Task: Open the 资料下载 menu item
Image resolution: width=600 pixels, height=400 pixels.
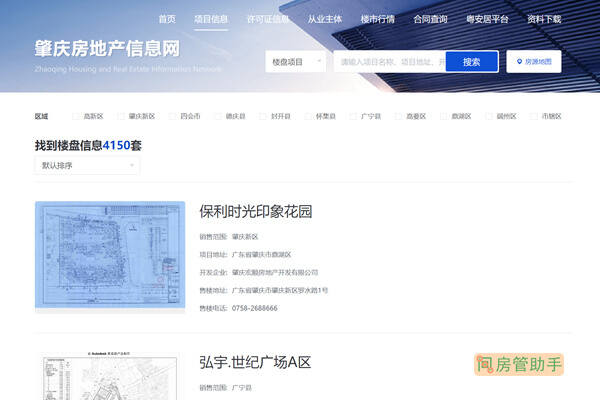Action: click(544, 19)
